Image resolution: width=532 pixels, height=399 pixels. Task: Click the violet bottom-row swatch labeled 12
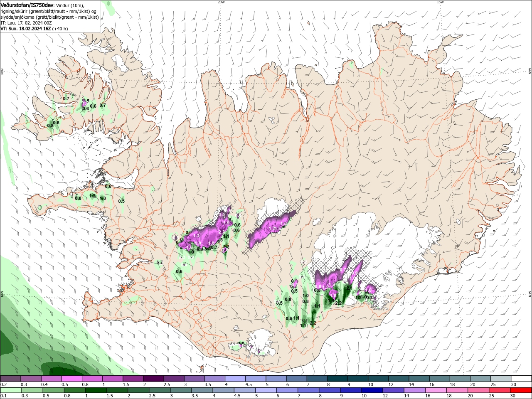click(393, 390)
